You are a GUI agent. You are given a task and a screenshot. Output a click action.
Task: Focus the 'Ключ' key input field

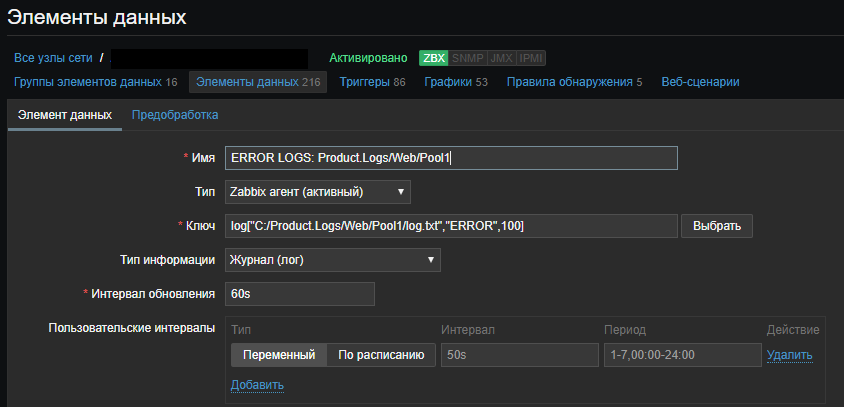[x=451, y=226]
